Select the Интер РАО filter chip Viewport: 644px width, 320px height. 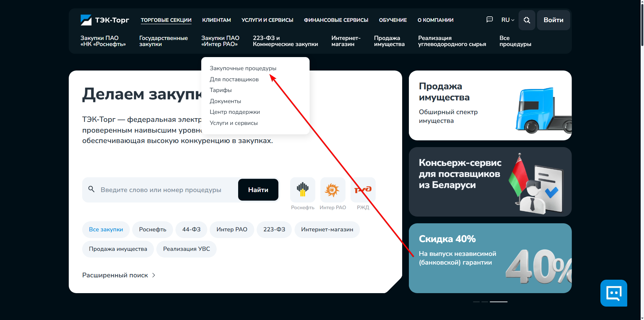[232, 230]
